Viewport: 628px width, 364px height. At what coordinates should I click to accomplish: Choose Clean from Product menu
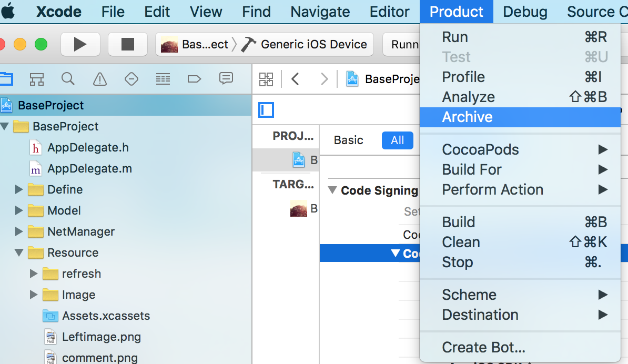(x=520, y=242)
